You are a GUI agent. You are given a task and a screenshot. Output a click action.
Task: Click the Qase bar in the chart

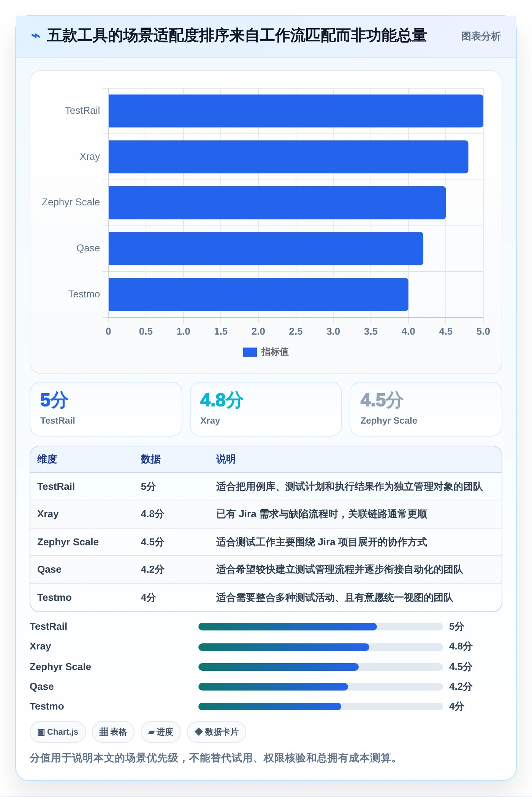(x=266, y=248)
